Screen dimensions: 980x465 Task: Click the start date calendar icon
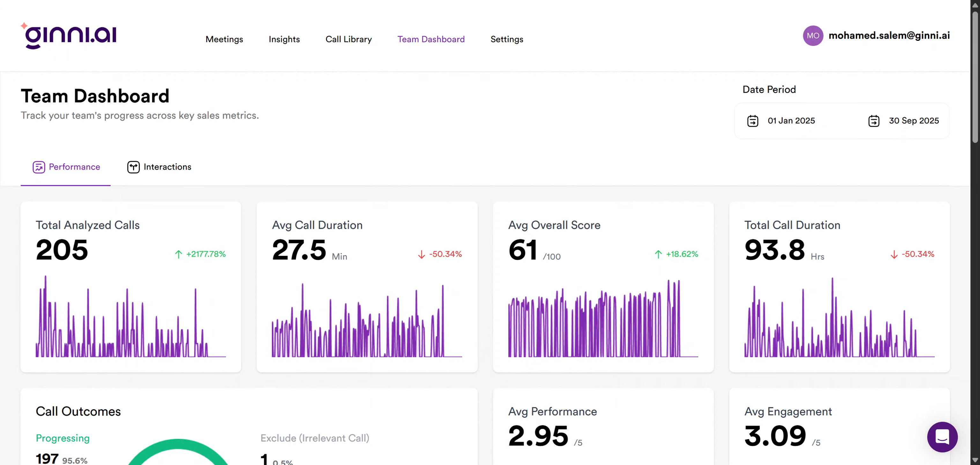[753, 121]
